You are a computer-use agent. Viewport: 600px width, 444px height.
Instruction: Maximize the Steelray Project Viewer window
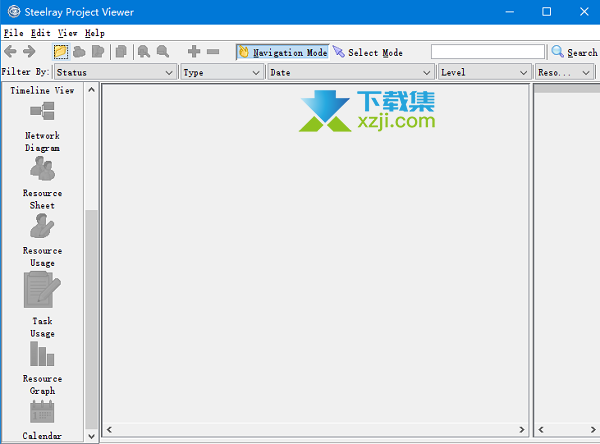pyautogui.click(x=546, y=12)
